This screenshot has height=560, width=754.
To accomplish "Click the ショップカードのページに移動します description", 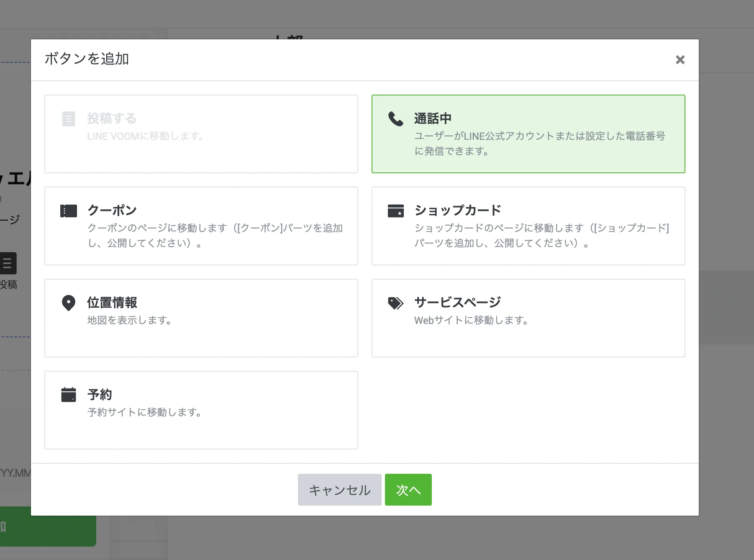I will pos(542,236).
